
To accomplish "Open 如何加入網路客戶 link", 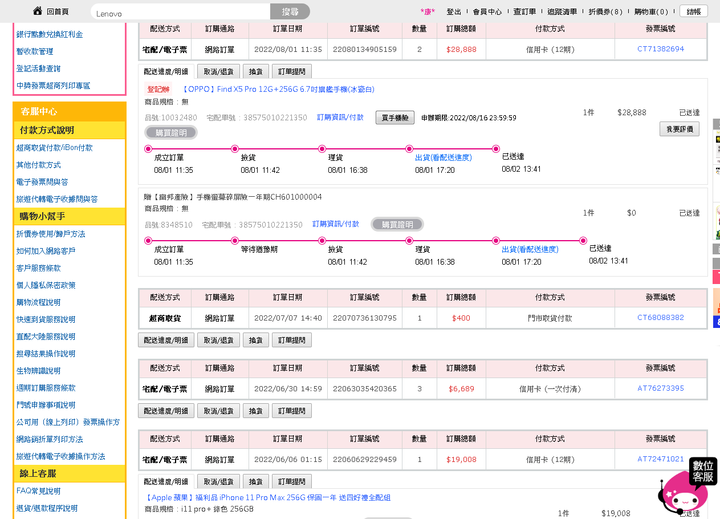I will [46, 251].
